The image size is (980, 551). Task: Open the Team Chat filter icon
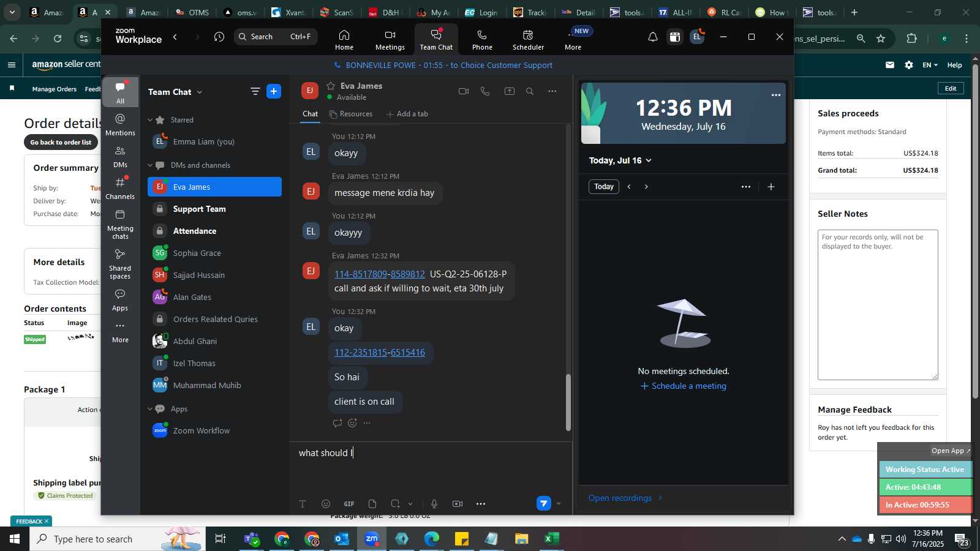coord(255,91)
